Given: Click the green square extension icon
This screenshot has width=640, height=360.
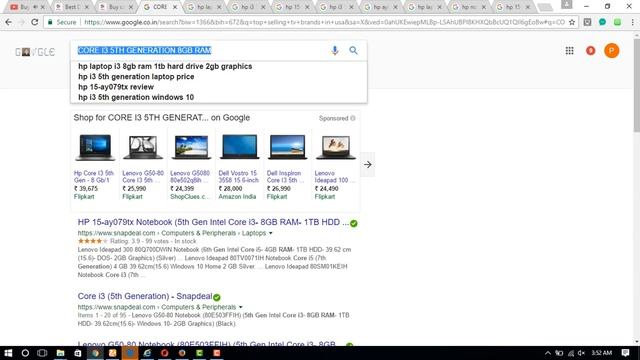Looking at the screenshot, I should (618, 22).
